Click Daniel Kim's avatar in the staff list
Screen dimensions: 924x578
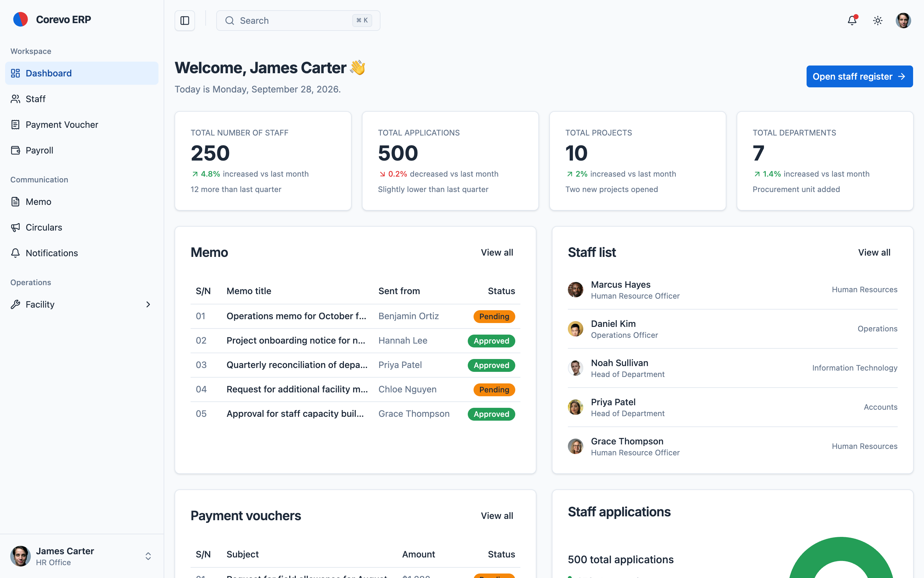[575, 329]
